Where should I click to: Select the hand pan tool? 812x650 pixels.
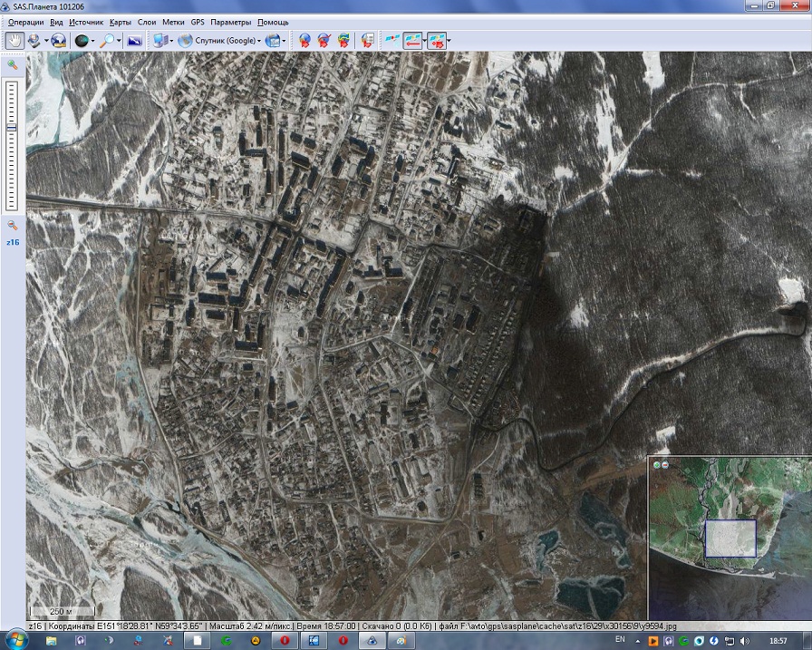point(15,40)
